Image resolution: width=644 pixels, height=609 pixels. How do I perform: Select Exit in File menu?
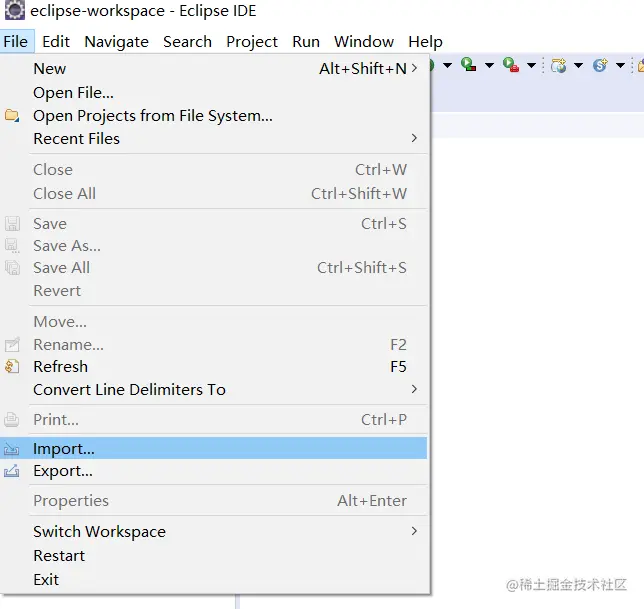point(214,579)
